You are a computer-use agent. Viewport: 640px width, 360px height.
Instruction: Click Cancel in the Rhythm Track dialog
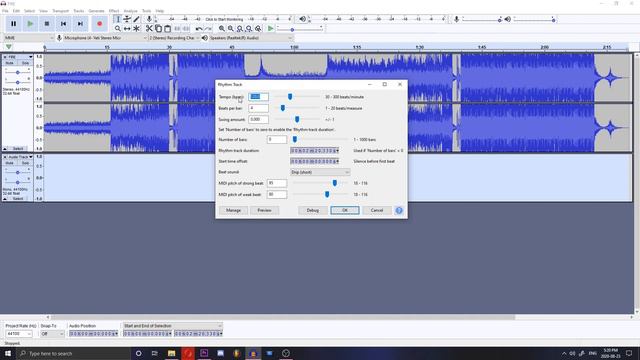click(x=377, y=210)
